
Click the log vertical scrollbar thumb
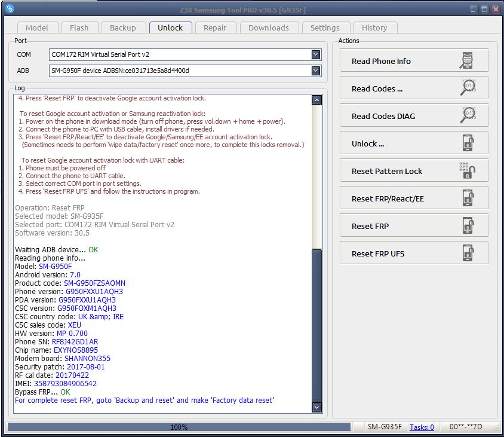pyautogui.click(x=316, y=325)
